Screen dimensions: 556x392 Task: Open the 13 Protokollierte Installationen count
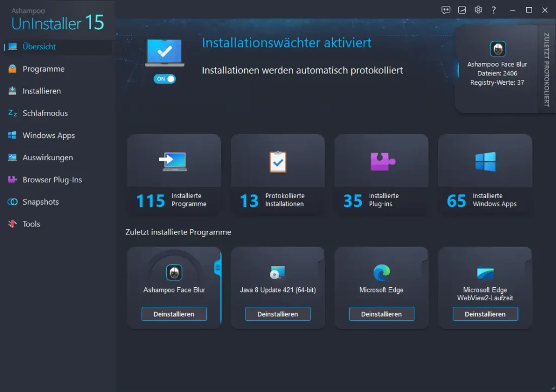pyautogui.click(x=249, y=200)
